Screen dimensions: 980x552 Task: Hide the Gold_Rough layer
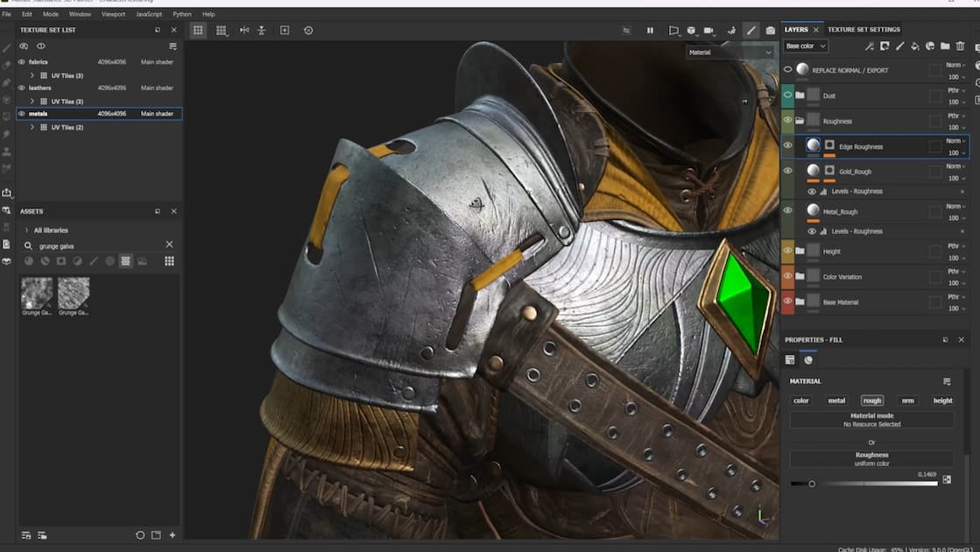787,171
